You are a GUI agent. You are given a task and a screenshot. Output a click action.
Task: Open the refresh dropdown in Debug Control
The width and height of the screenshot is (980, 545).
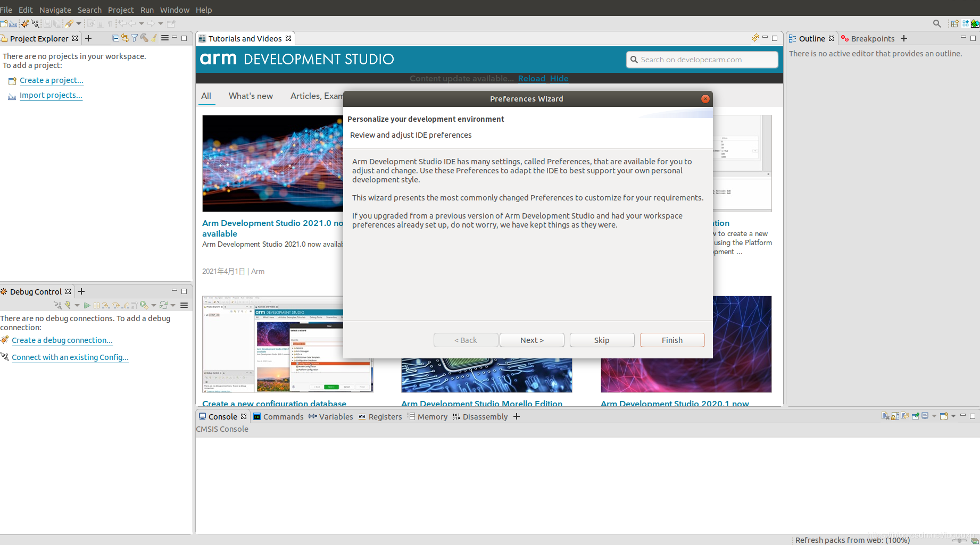point(173,305)
